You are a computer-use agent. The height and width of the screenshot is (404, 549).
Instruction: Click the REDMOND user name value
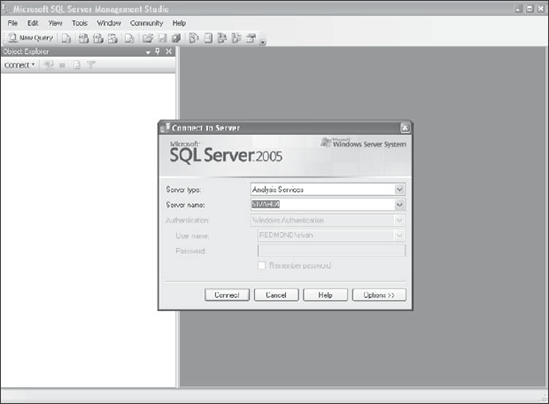(x=286, y=235)
